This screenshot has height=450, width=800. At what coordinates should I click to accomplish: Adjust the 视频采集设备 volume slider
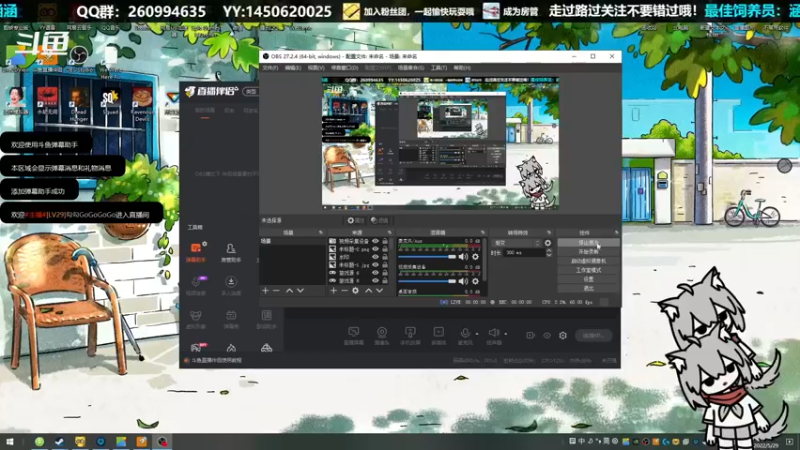click(x=427, y=281)
